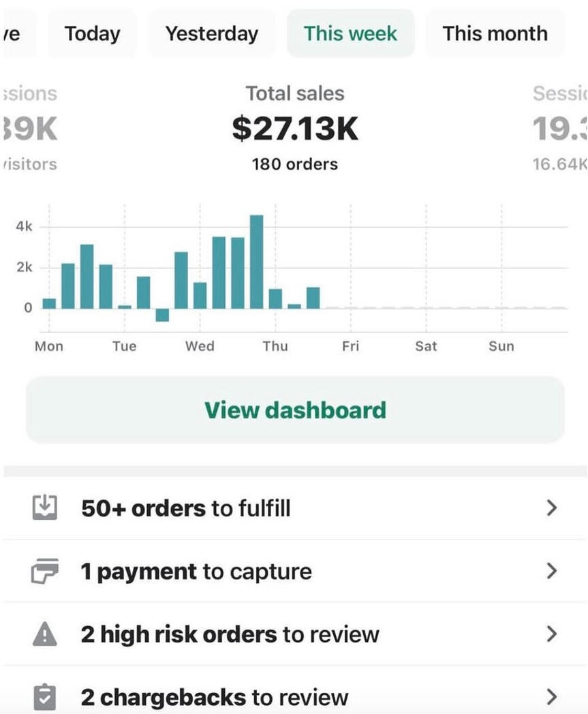Tap the chargebacks clipboard icon
This screenshot has height=714, width=588.
pyautogui.click(x=45, y=697)
